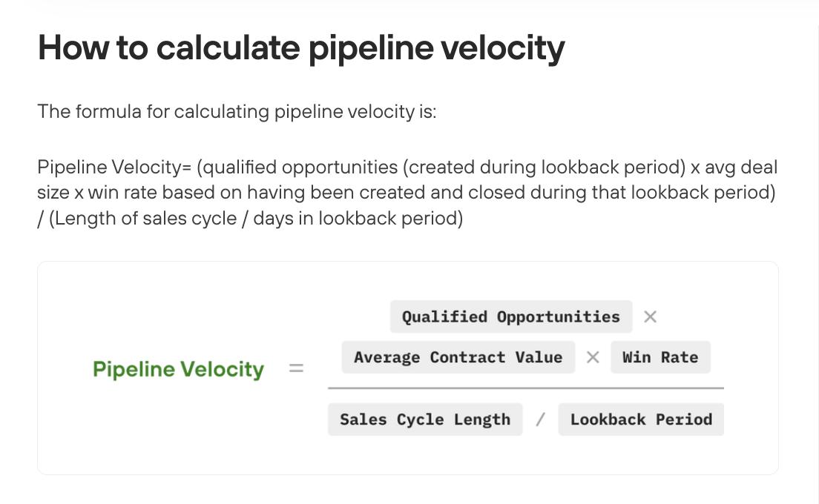Screen dimensions: 819x504
Task: Click 'days in lookback period' text
Action: [355, 218]
